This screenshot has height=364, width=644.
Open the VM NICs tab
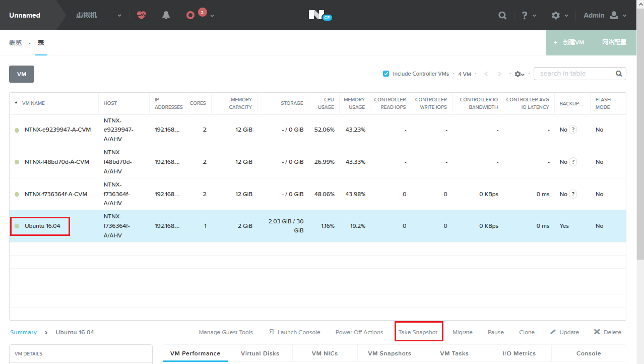325,353
